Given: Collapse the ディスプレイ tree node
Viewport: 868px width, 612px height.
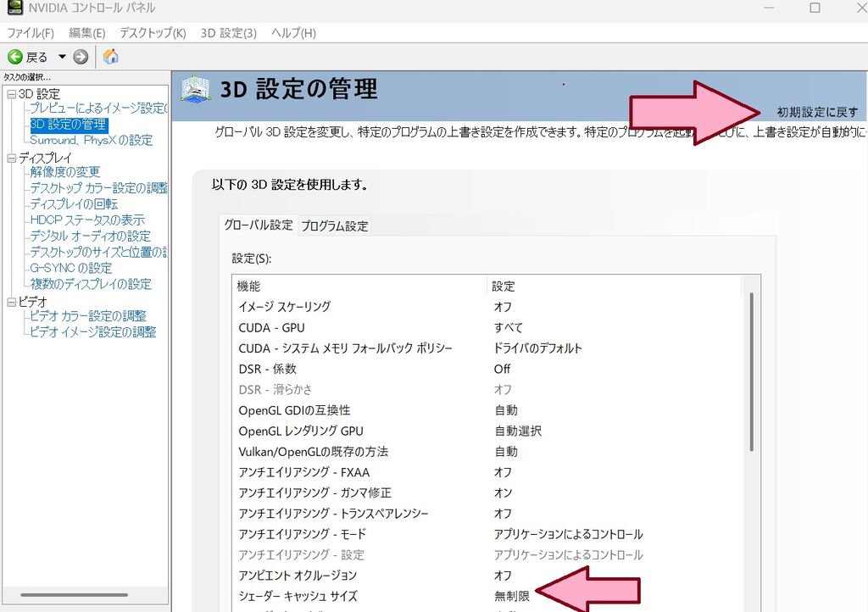Looking at the screenshot, I should pos(11,159).
